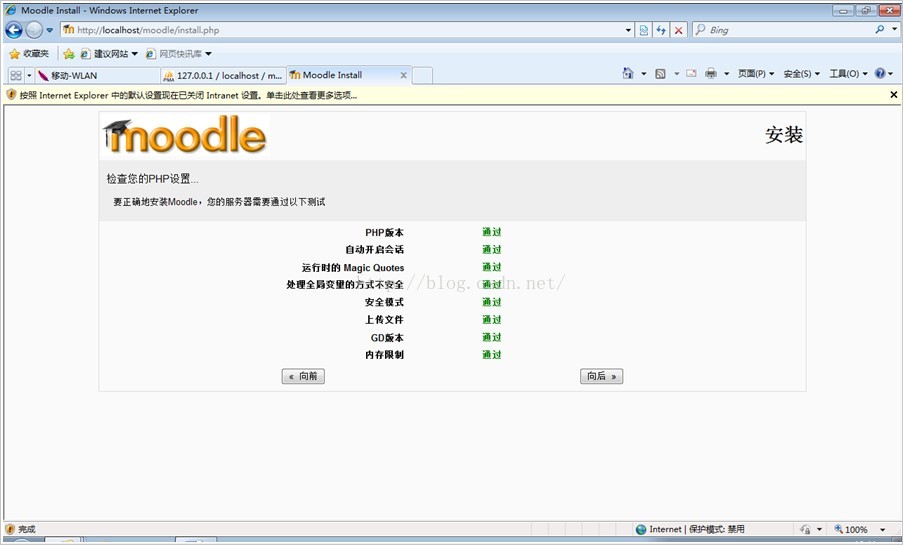The image size is (903, 545).
Task: Click the GD版本 check label
Action: (x=387, y=338)
